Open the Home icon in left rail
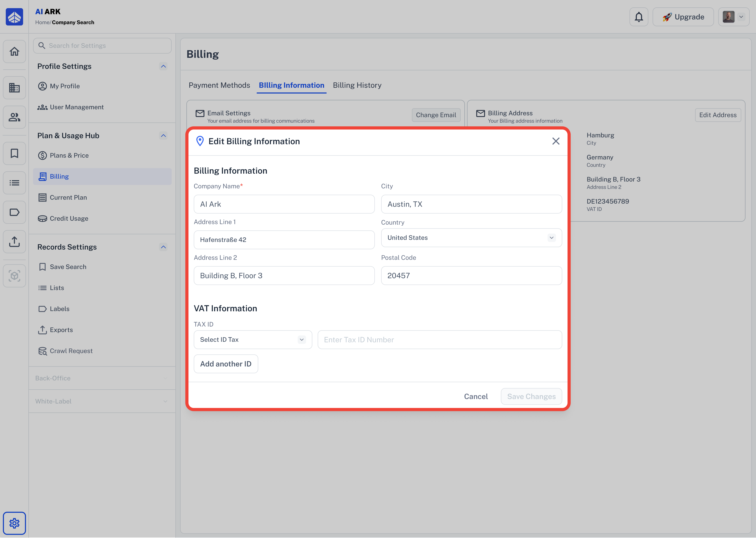Viewport: 756px width, 538px height. coord(14,51)
